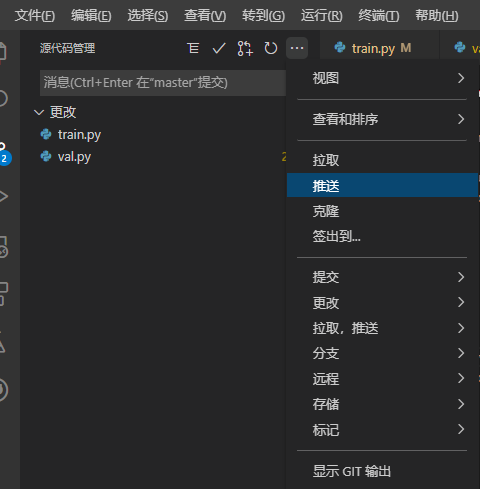480x489 pixels.
Task: Expand the 标记 submenu
Action: (382, 430)
